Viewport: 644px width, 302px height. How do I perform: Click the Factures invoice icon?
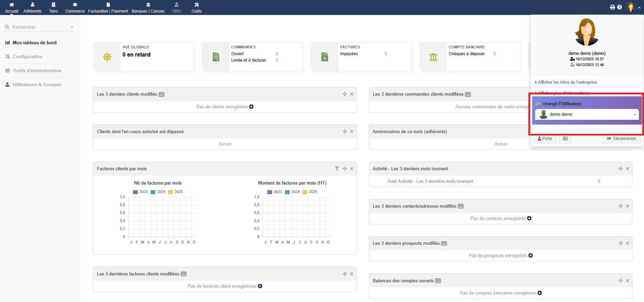tap(325, 57)
